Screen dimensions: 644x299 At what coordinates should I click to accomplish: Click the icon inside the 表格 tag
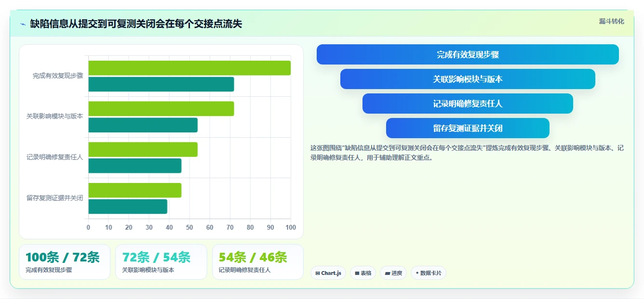(x=357, y=273)
